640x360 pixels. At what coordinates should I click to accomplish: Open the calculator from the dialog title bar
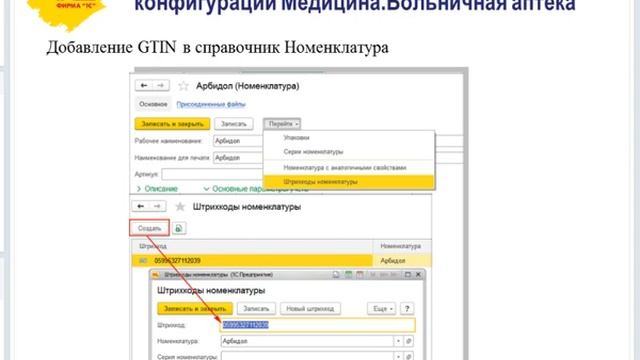pos(349,275)
